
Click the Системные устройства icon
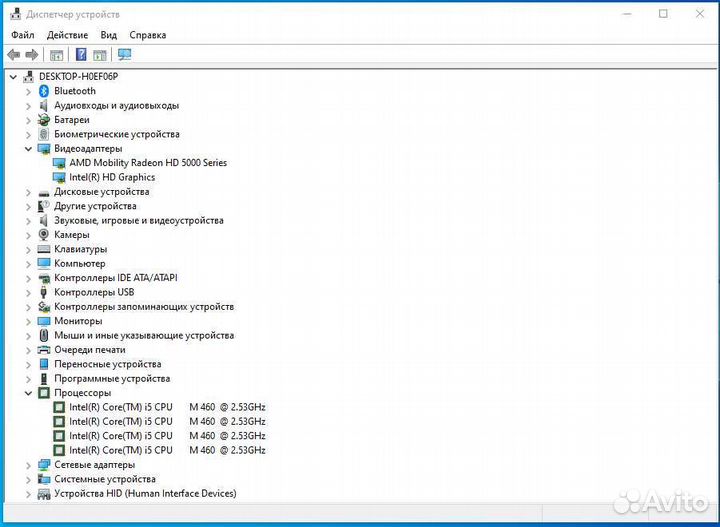pos(44,479)
